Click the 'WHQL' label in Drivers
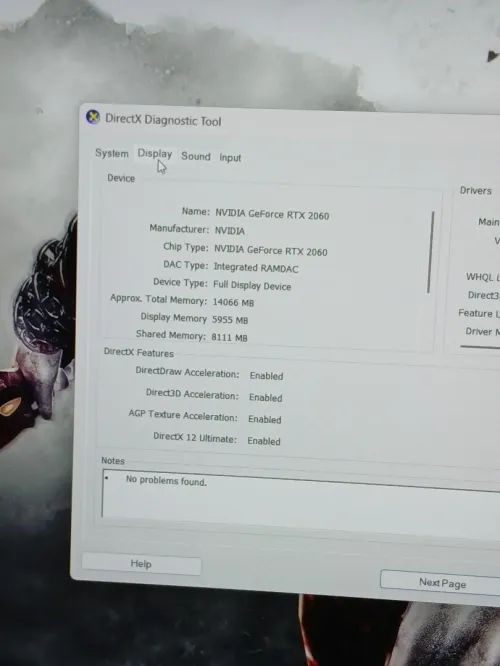This screenshot has height=666, width=500. (480, 277)
